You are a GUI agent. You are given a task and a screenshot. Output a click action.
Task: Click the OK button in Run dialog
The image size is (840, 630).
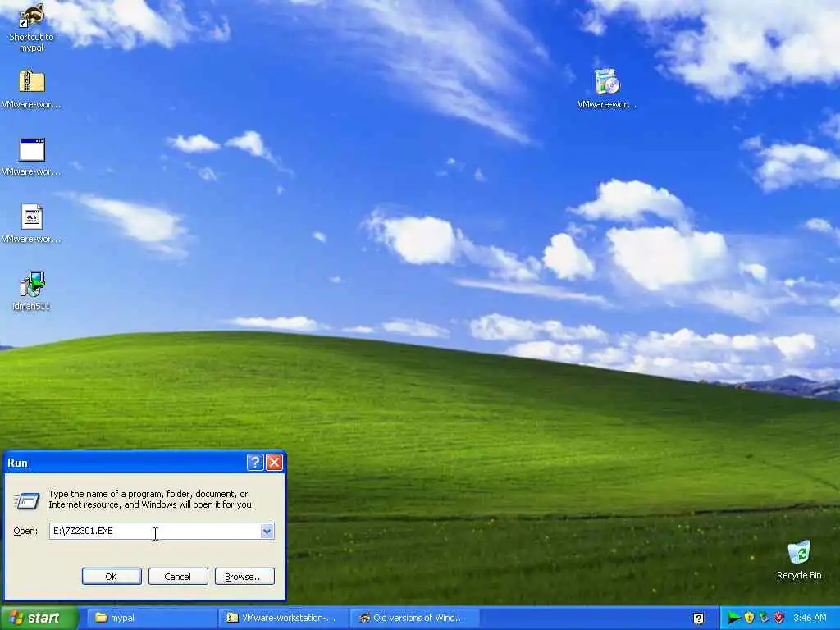(112, 577)
